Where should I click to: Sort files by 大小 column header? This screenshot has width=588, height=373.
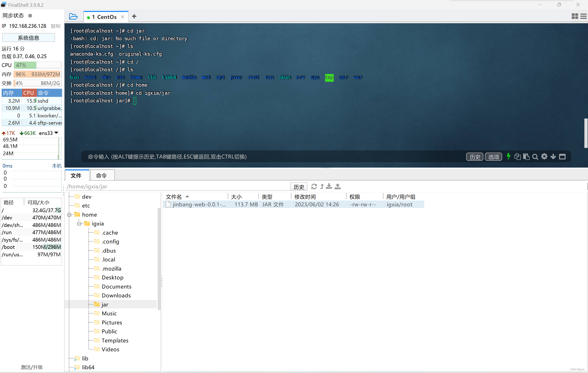[243, 197]
